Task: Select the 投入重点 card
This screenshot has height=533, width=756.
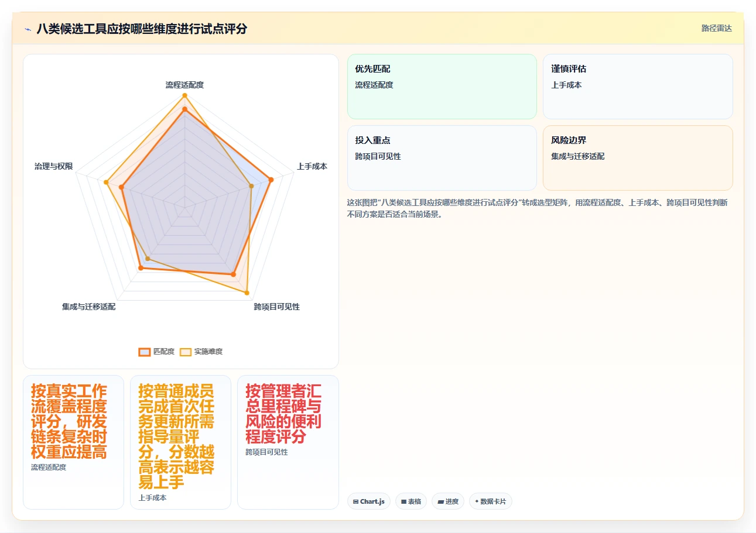Action: [442, 158]
